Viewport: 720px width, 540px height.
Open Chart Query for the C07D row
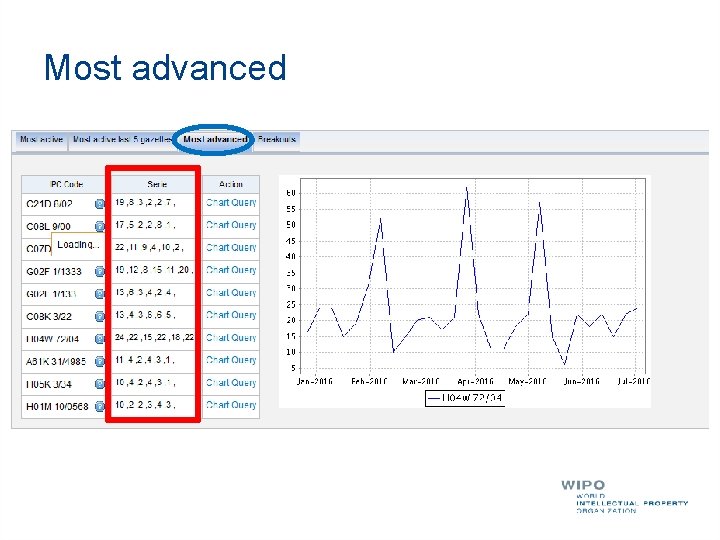click(x=231, y=248)
